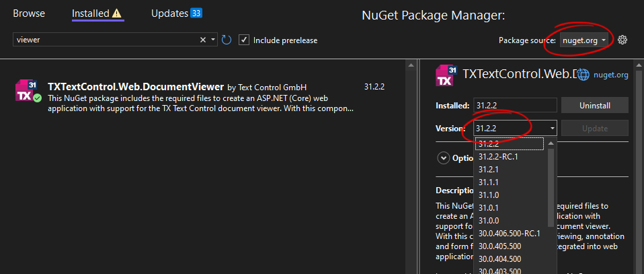Viewport: 644px width, 274px height.
Task: Select TXTextControl.Web.DocumentViewer package icon
Action: (27, 90)
